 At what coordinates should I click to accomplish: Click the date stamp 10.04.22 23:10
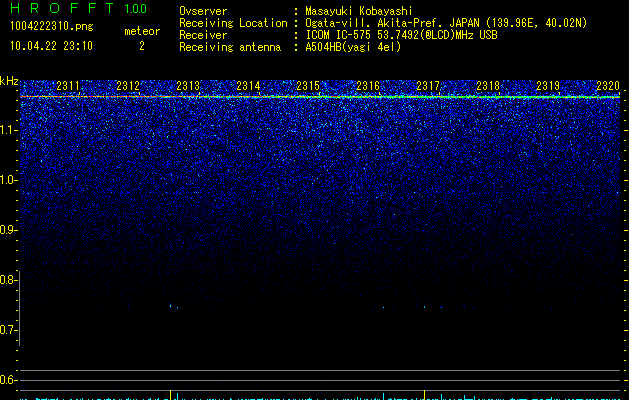pos(51,46)
